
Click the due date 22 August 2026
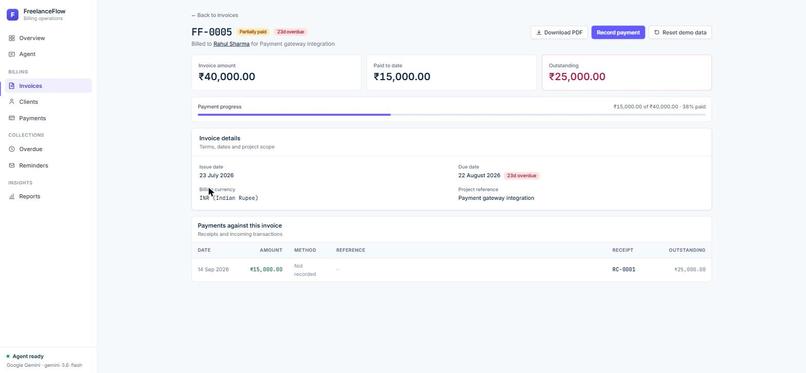pyautogui.click(x=479, y=175)
